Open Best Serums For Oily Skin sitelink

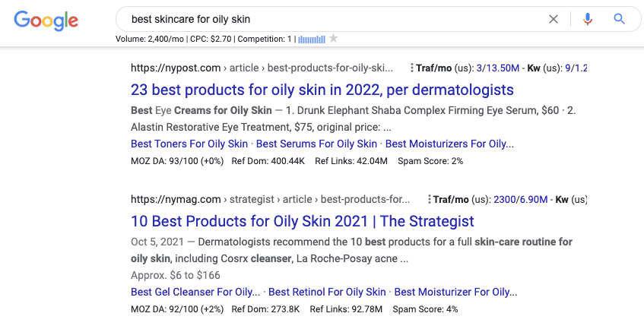[x=316, y=144]
